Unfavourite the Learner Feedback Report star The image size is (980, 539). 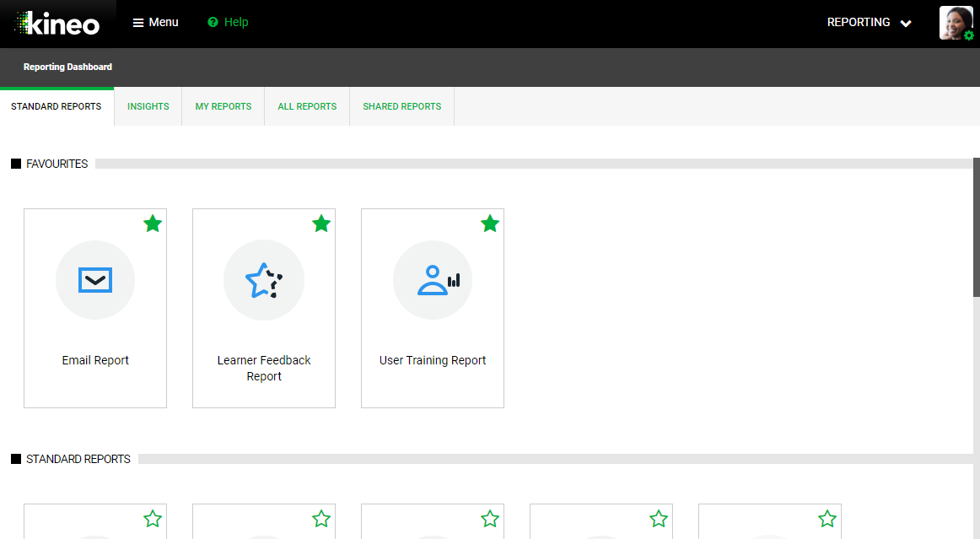tap(321, 224)
